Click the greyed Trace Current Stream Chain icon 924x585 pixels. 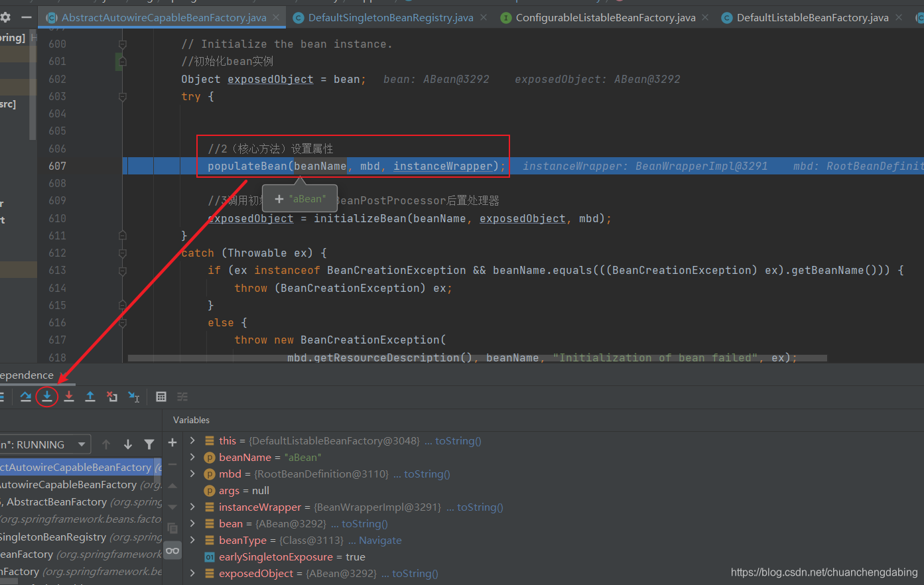click(182, 397)
